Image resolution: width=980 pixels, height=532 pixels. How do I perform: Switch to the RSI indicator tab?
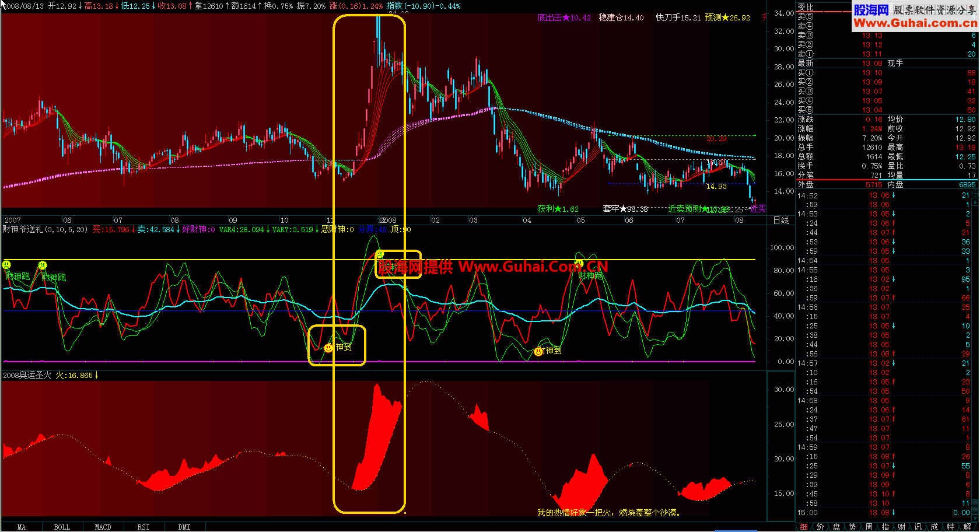click(143, 527)
